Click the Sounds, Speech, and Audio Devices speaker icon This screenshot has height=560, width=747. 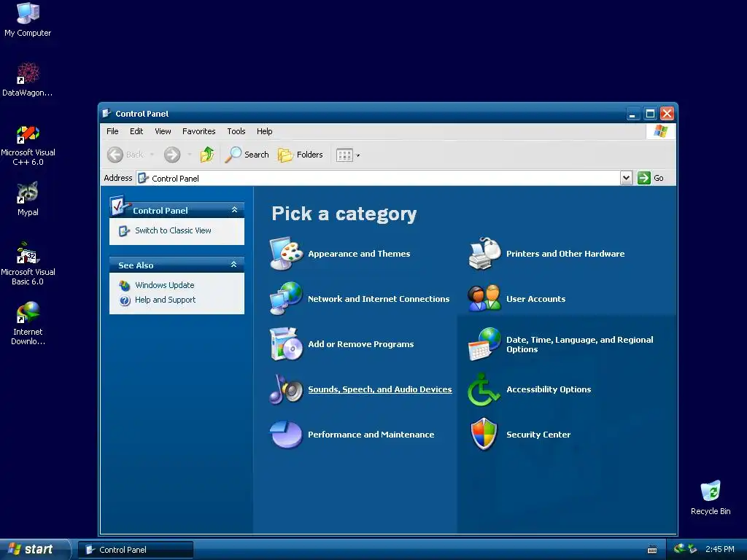[x=286, y=389]
